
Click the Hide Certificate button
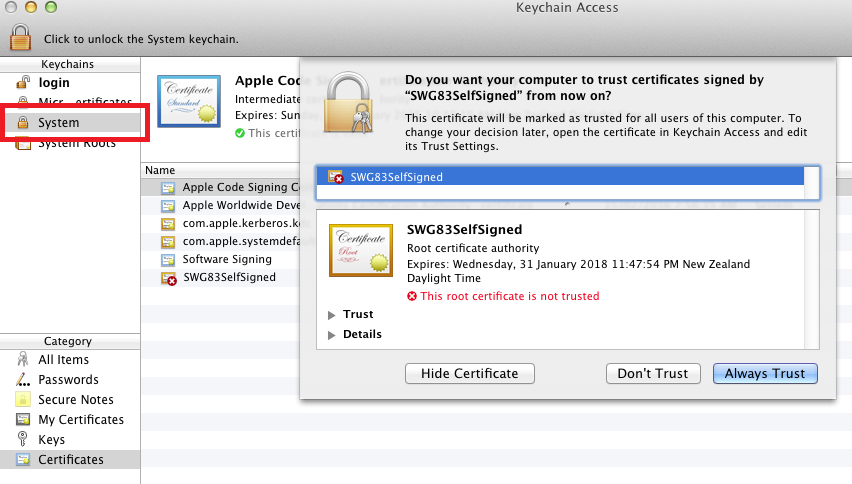(x=469, y=373)
